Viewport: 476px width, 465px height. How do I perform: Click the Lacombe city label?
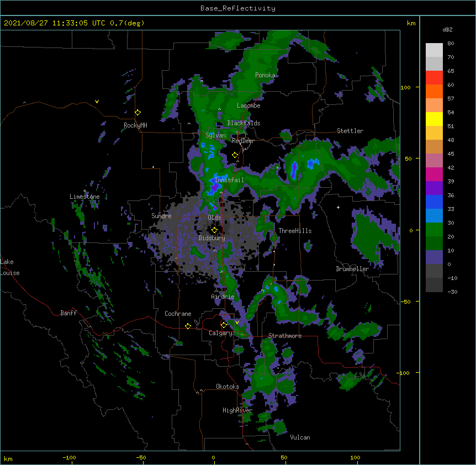point(248,105)
